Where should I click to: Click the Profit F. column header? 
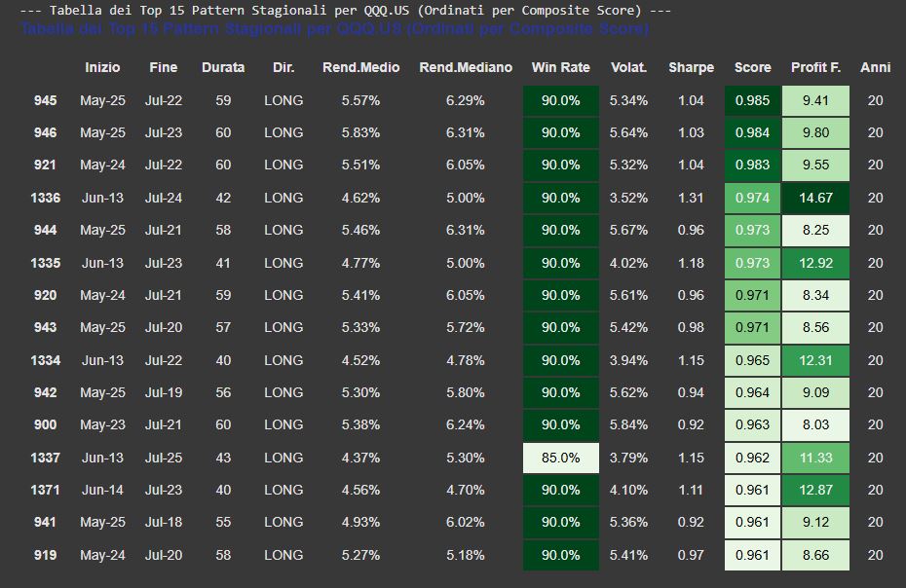[x=815, y=67]
